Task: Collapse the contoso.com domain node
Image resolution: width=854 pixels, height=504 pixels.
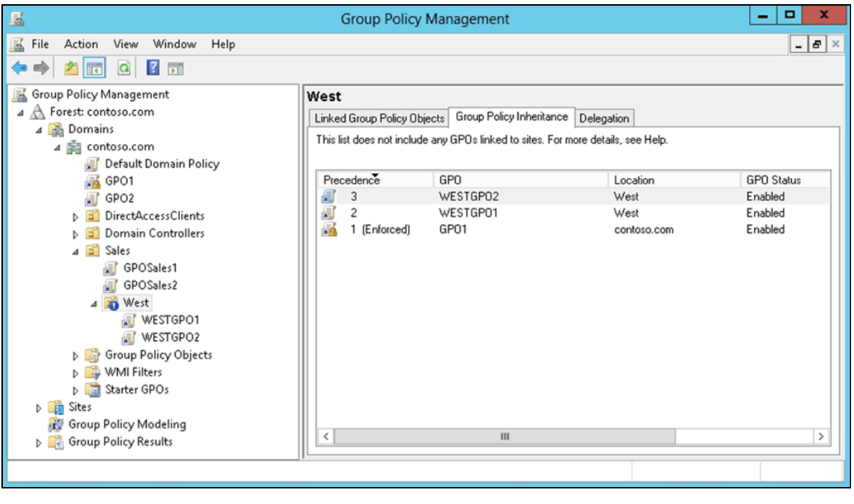Action: 58,148
